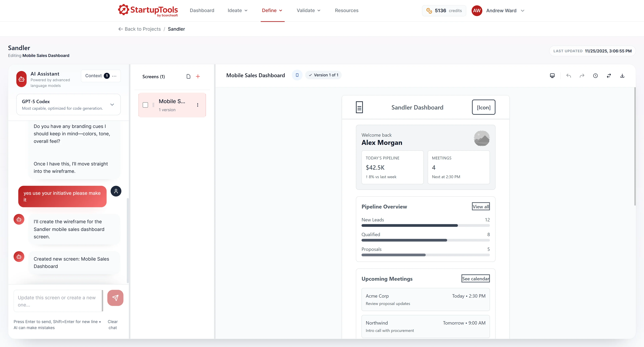
Task: Grab the Mobile S... screen drag handle
Action: pyautogui.click(x=153, y=105)
